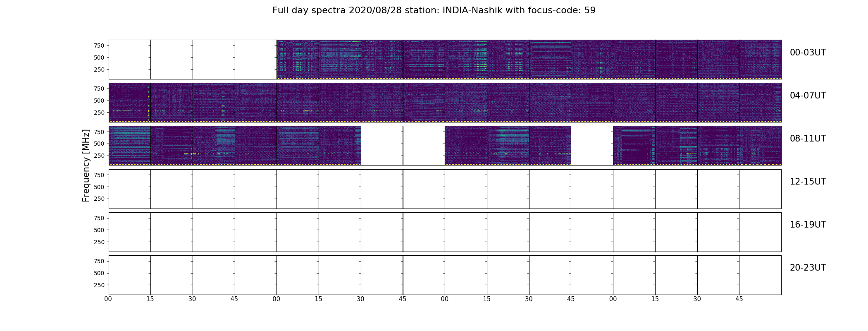Image resolution: width=868 pixels, height=331 pixels.
Task: Select the 'Frequency [MHz]' y-axis label
Action: [86, 165]
